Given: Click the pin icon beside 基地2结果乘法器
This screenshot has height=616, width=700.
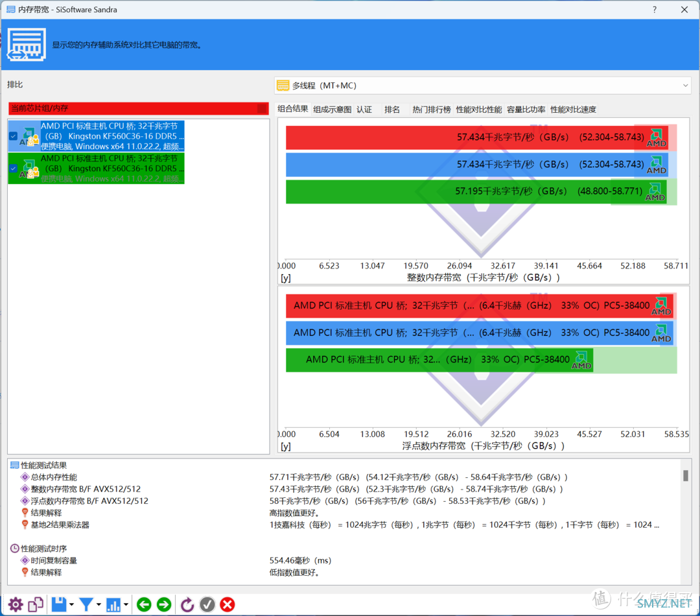Looking at the screenshot, I should [x=25, y=525].
